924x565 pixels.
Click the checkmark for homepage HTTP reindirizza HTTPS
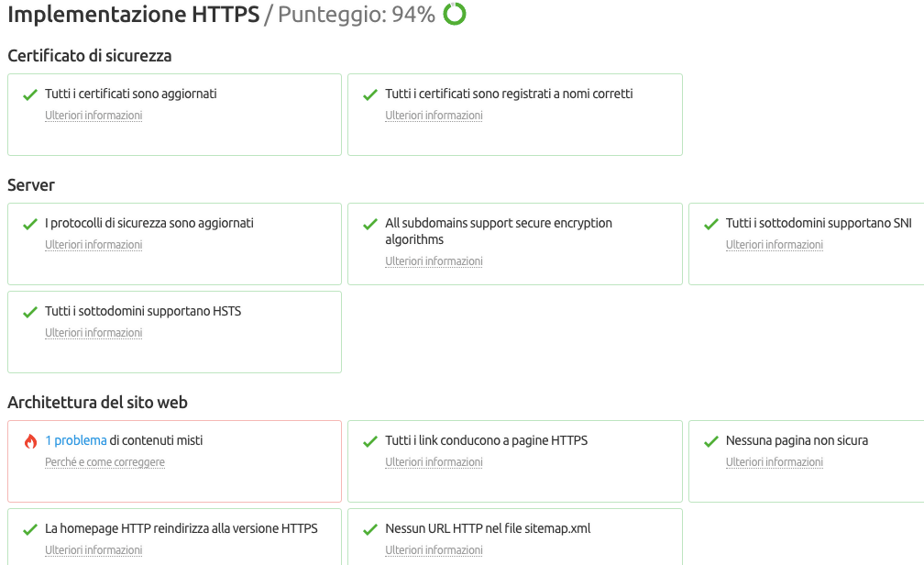coord(28,528)
